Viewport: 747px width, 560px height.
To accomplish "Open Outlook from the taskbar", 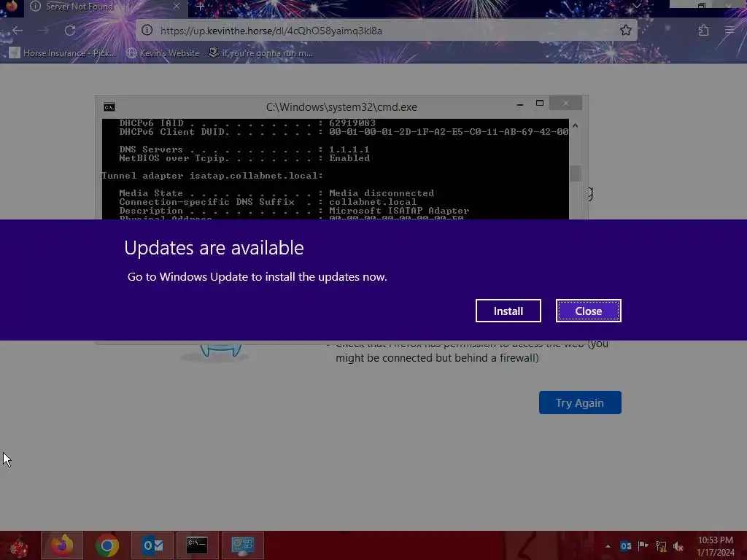I will 152,545.
